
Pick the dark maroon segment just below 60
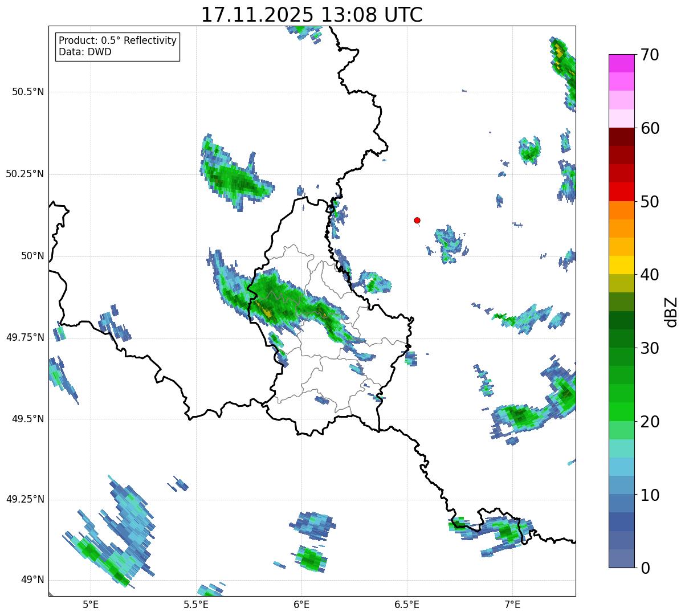[x=621, y=137]
